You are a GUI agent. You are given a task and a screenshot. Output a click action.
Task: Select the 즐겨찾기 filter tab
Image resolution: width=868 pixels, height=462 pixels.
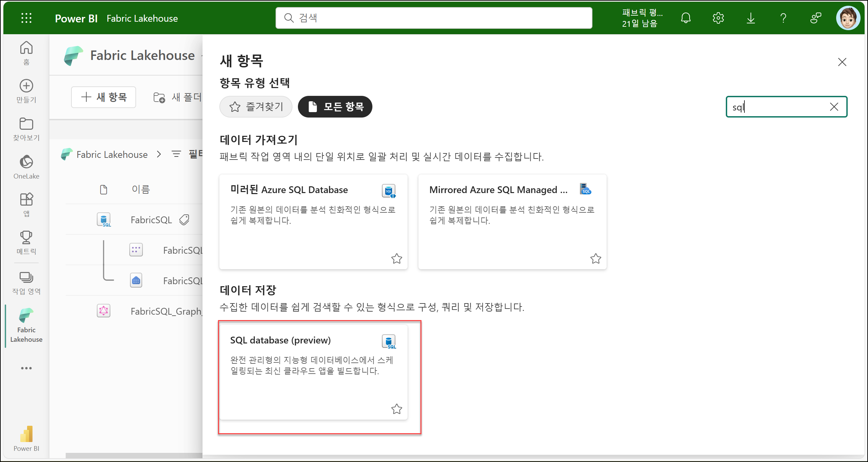(x=256, y=107)
